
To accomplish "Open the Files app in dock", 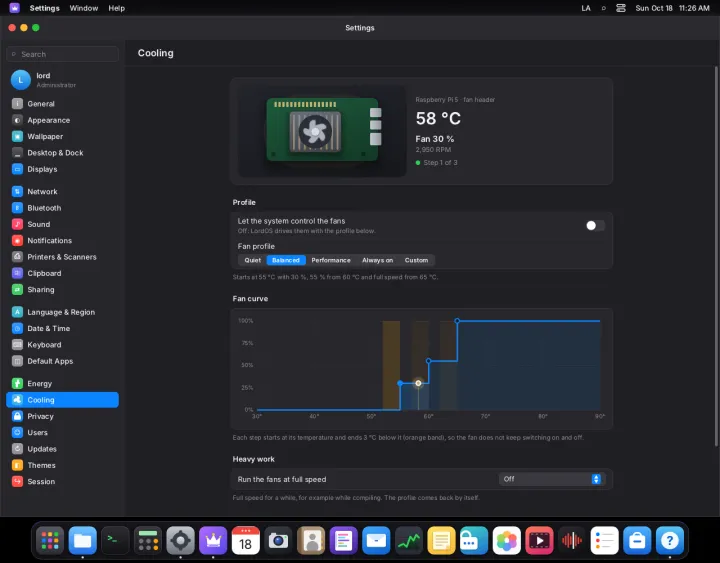I will point(83,540).
